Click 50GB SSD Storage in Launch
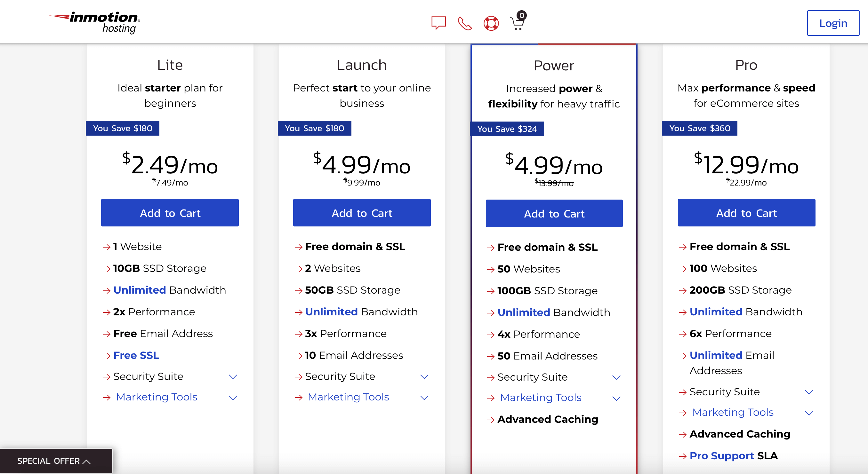The image size is (868, 474). [x=352, y=290]
